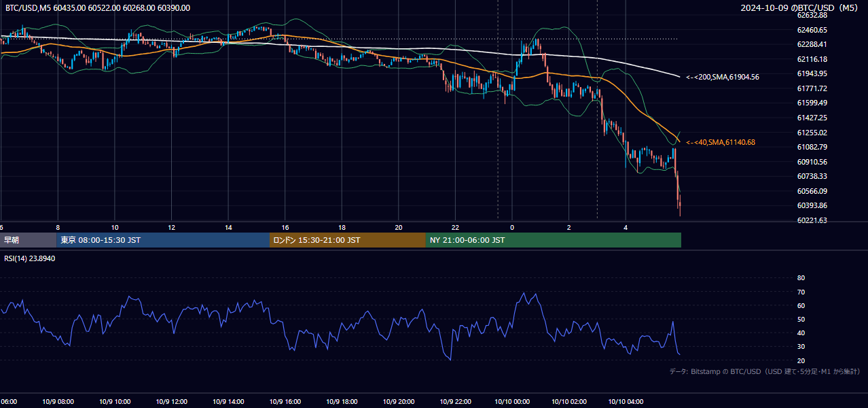Click hour tick 0 under price chart
The height and width of the screenshot is (408, 868).
point(512,227)
